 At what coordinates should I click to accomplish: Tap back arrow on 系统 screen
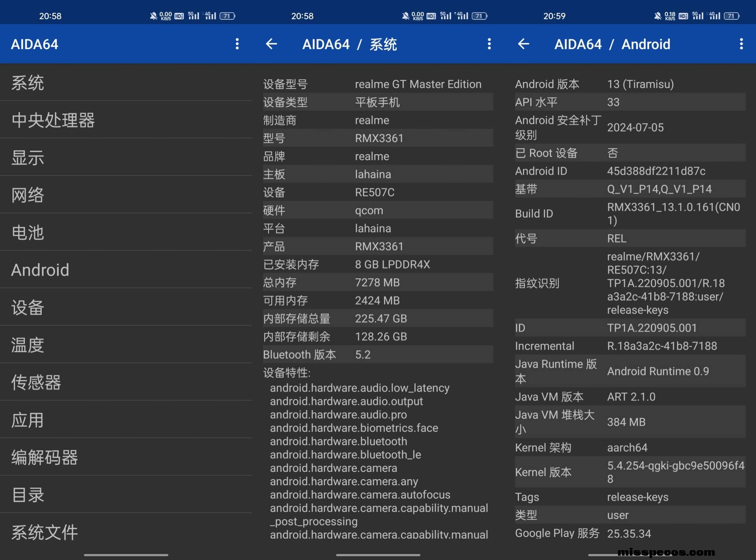click(x=271, y=44)
